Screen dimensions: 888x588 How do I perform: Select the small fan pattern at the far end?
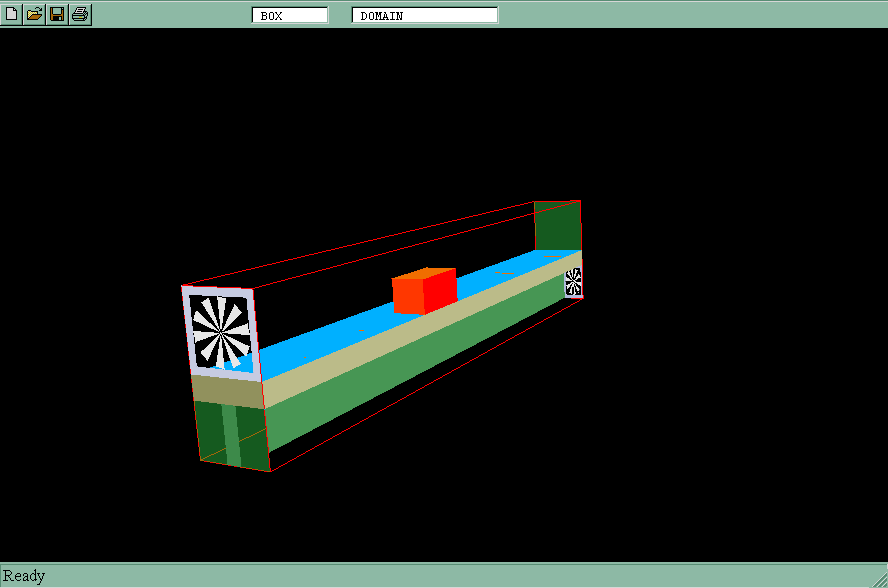point(573,281)
